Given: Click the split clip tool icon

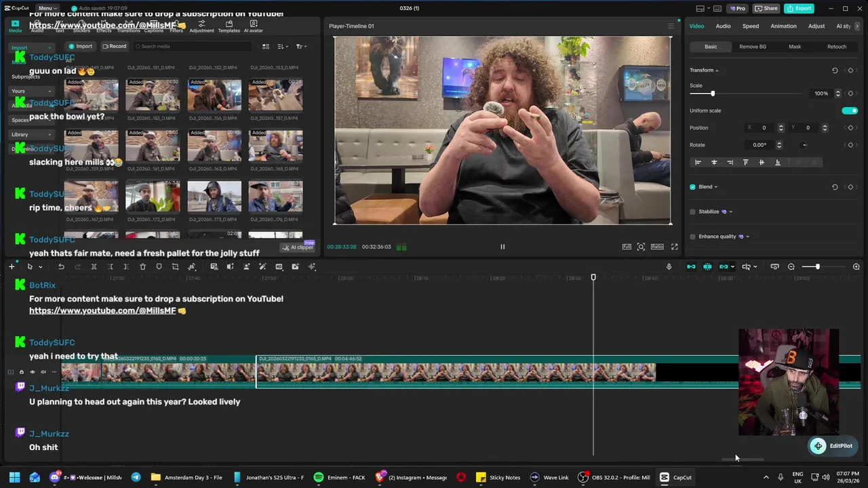Looking at the screenshot, I should [x=94, y=267].
